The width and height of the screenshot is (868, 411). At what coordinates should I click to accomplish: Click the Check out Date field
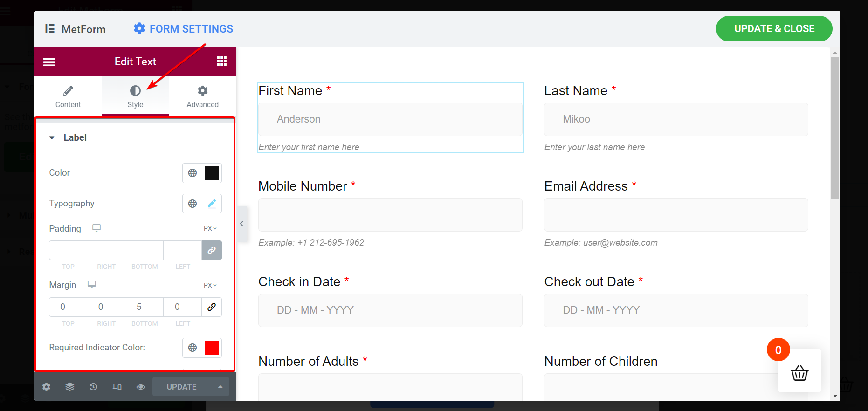tap(676, 310)
